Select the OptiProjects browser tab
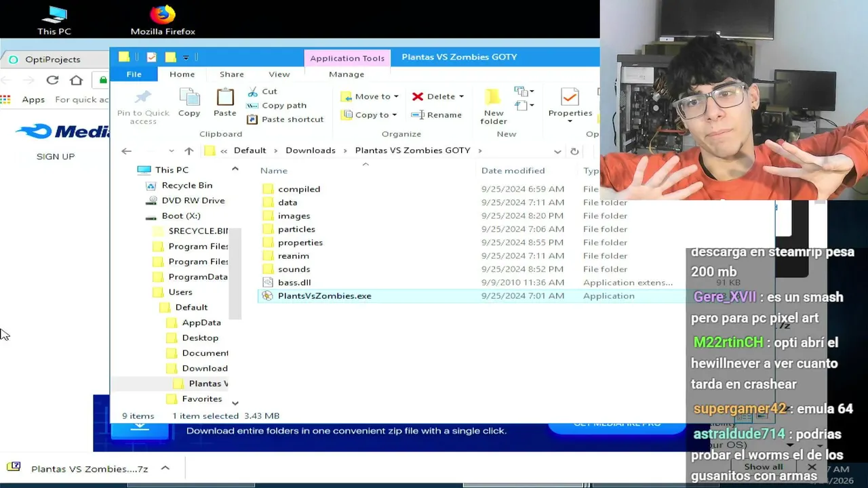The width and height of the screenshot is (868, 488). click(52, 59)
